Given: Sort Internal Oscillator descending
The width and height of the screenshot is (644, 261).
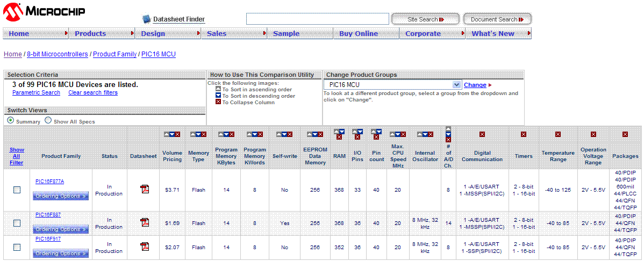Looking at the screenshot, I should click(x=425, y=134).
